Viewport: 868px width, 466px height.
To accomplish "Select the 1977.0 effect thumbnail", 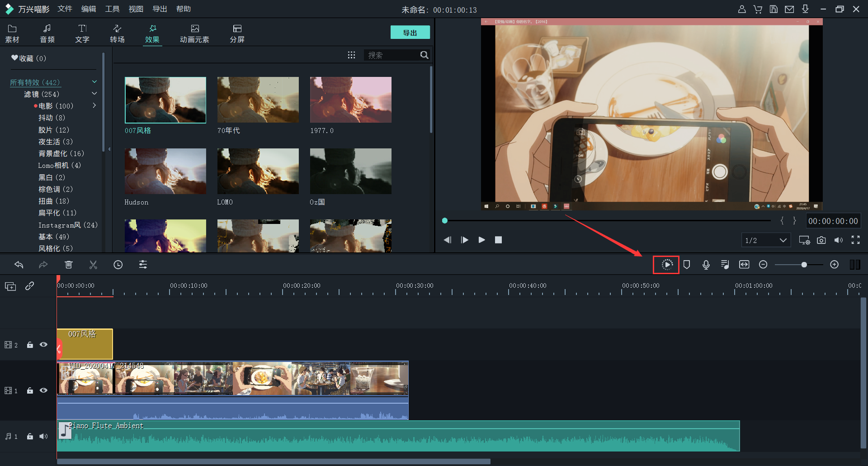I will [x=350, y=100].
